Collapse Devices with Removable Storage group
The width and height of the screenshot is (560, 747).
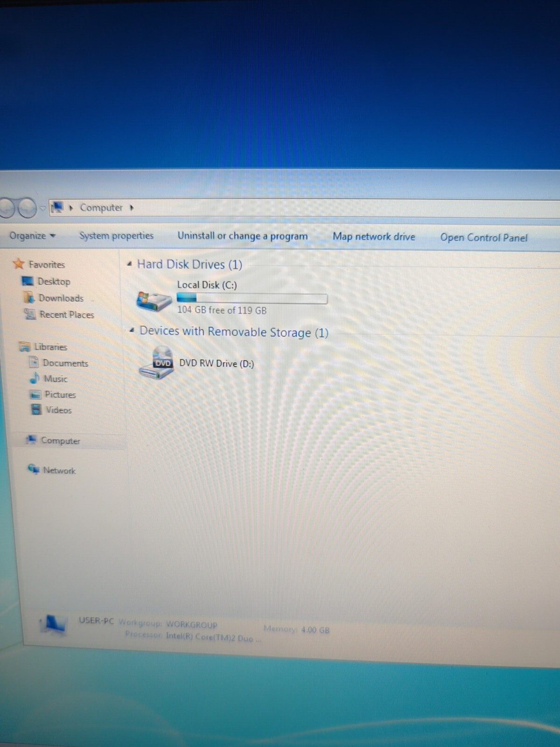[132, 331]
